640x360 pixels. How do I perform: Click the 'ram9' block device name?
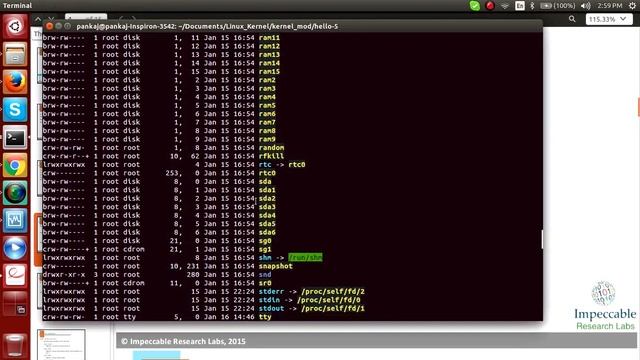pyautogui.click(x=267, y=139)
